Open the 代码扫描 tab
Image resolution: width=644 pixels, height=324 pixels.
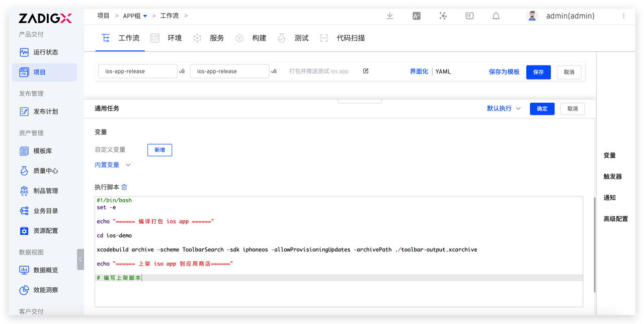(350, 38)
